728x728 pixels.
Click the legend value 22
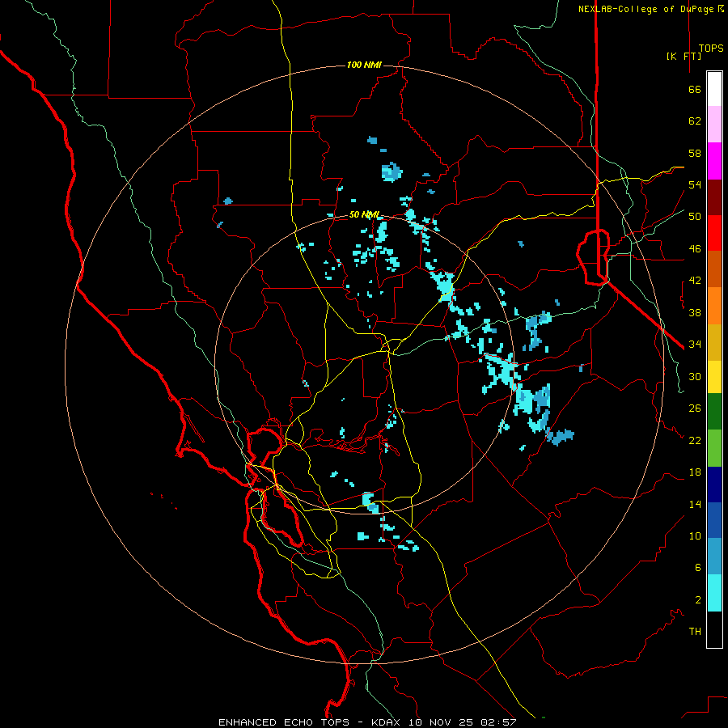[x=695, y=440]
